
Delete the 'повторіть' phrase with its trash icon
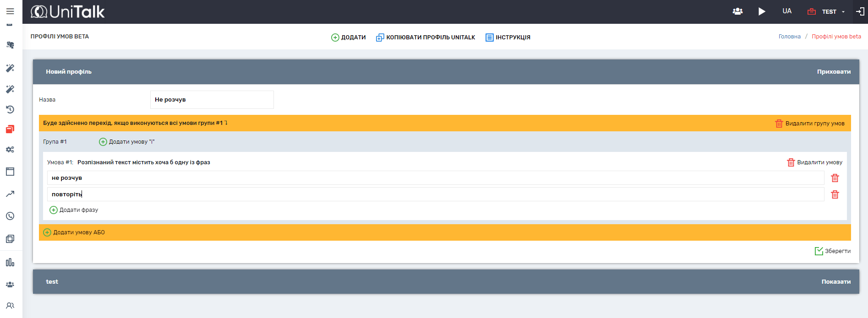(835, 194)
